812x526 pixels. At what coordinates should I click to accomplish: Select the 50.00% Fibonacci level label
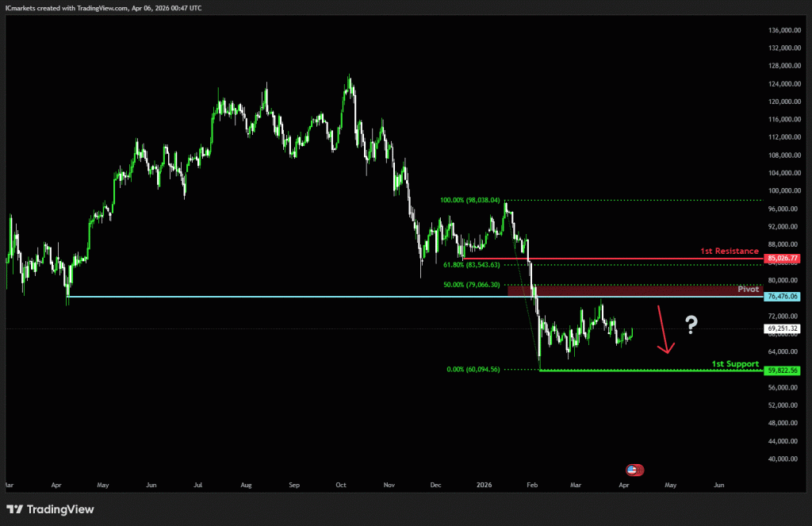471,284
